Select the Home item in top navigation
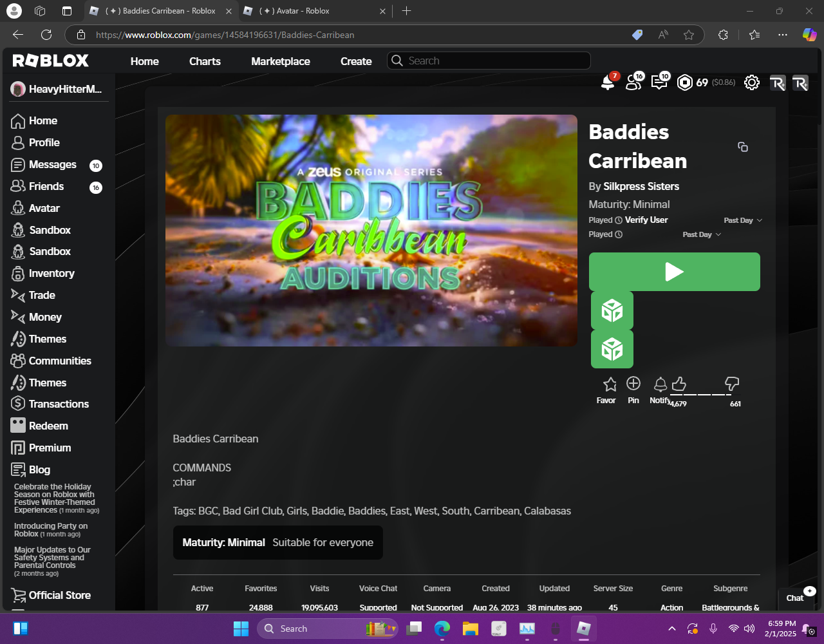The height and width of the screenshot is (644, 824). tap(144, 62)
